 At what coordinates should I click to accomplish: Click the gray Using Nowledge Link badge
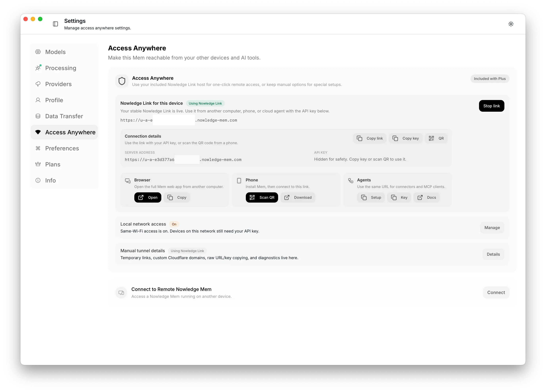[x=187, y=251]
